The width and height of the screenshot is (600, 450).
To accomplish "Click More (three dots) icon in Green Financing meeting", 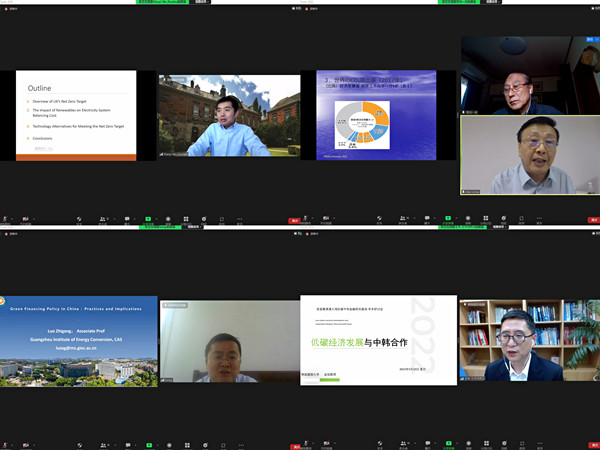I will pos(239,442).
